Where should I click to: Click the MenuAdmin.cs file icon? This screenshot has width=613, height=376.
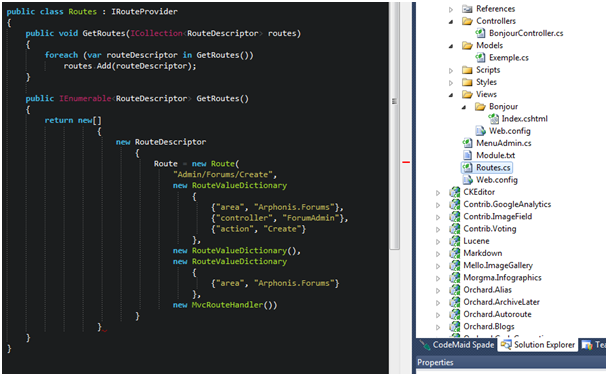(467, 143)
